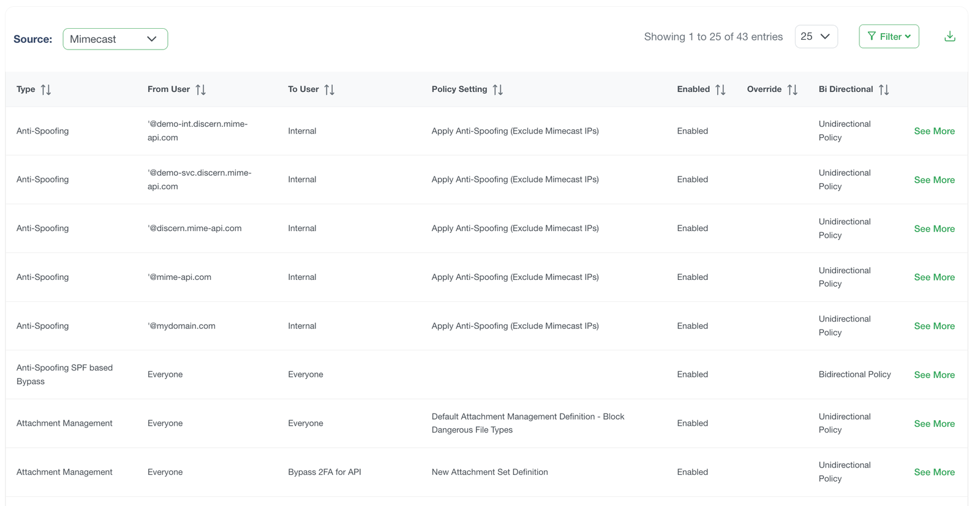Open the Filter dropdown button
980x506 pixels.
889,37
